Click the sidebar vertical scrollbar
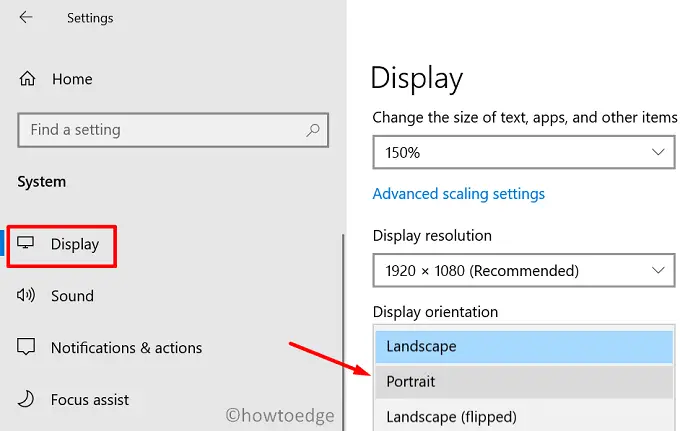 tap(342, 330)
